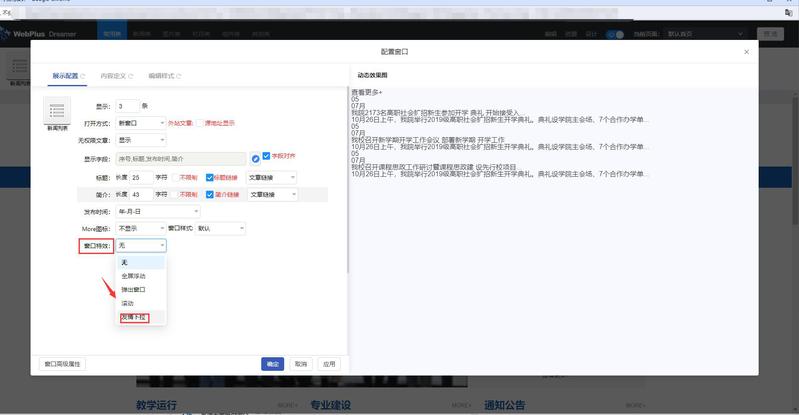Click the 通知公告 section heading behind dialog
799x415 pixels.
click(x=504, y=405)
